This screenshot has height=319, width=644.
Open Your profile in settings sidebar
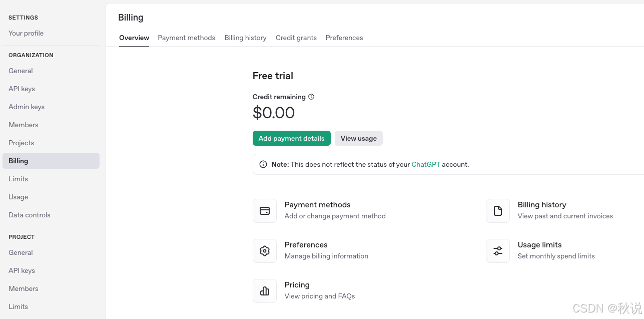pos(26,33)
